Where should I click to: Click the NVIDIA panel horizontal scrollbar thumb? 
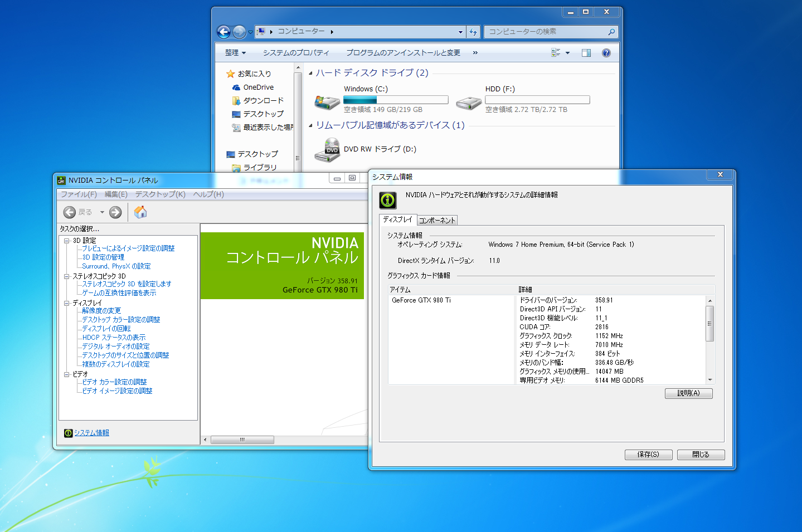click(242, 440)
